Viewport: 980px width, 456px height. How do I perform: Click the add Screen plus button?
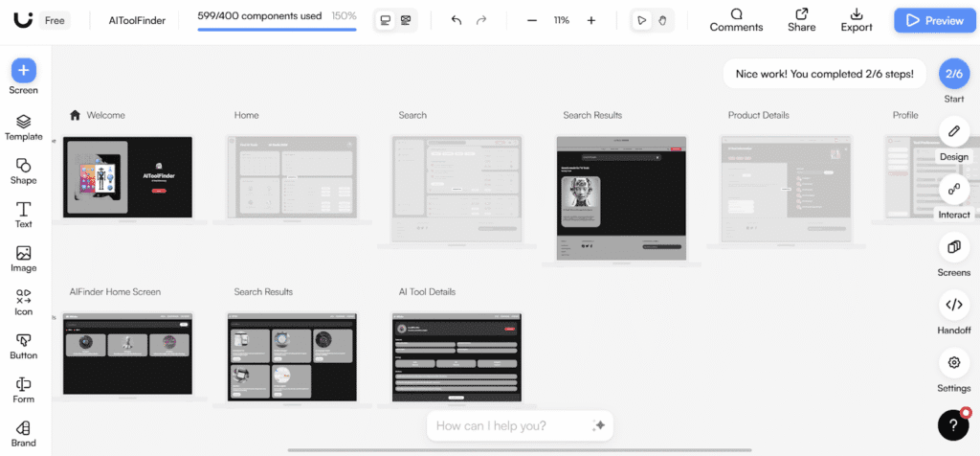(x=24, y=70)
